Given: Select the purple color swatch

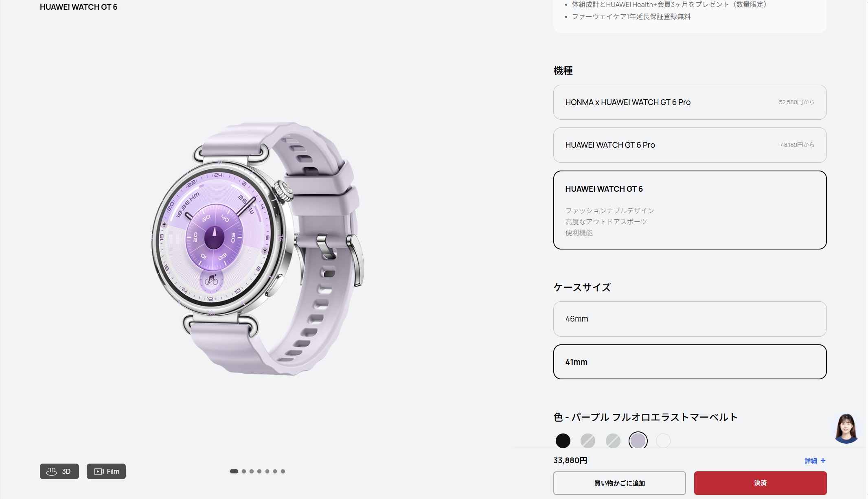Looking at the screenshot, I should point(638,440).
